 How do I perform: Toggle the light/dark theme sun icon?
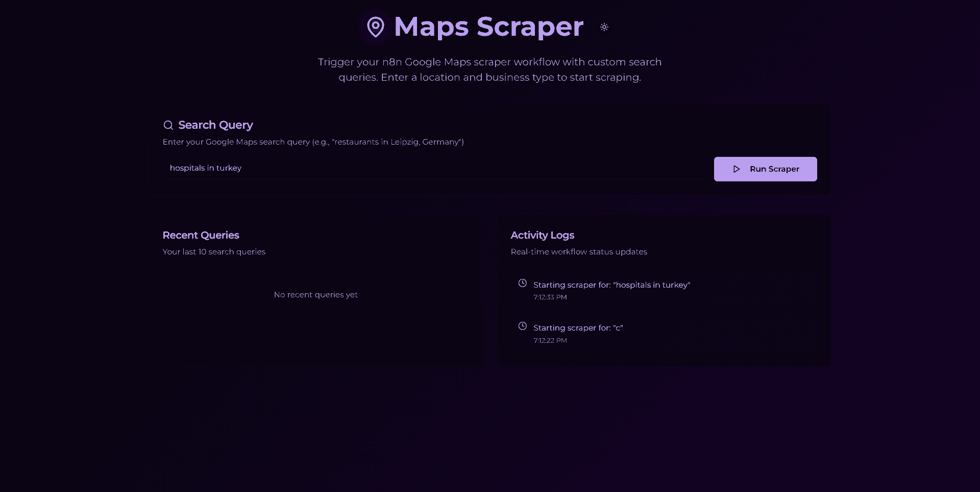pos(604,27)
